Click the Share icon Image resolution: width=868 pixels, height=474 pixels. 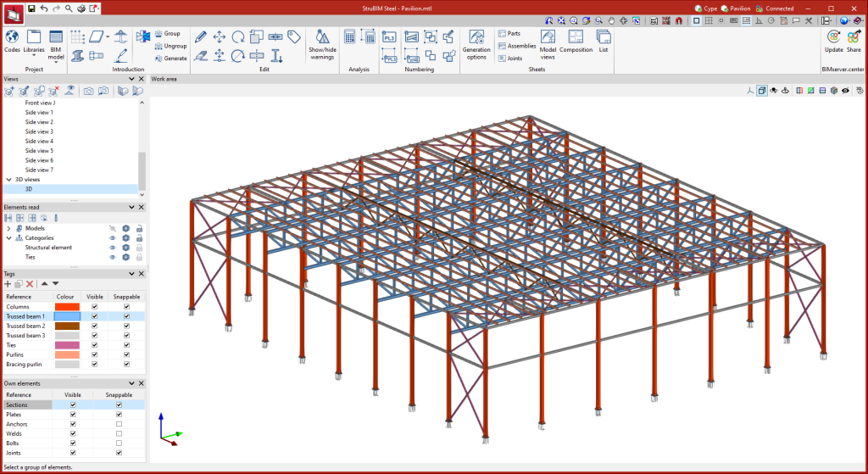click(854, 37)
